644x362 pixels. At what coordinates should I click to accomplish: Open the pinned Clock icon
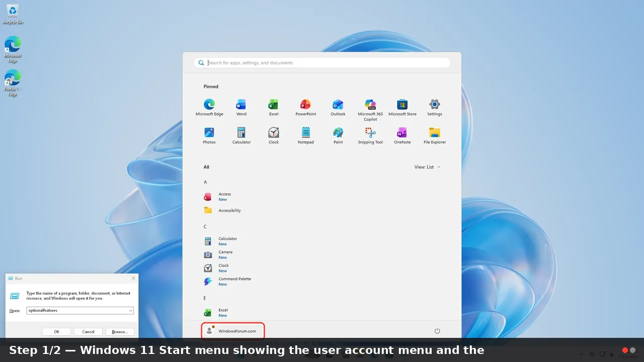click(274, 136)
